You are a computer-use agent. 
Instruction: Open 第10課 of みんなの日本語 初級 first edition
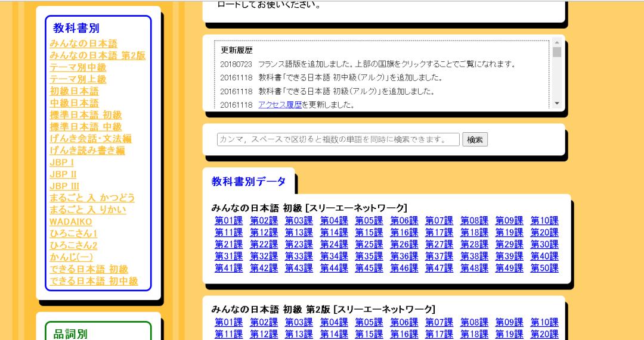(544, 221)
